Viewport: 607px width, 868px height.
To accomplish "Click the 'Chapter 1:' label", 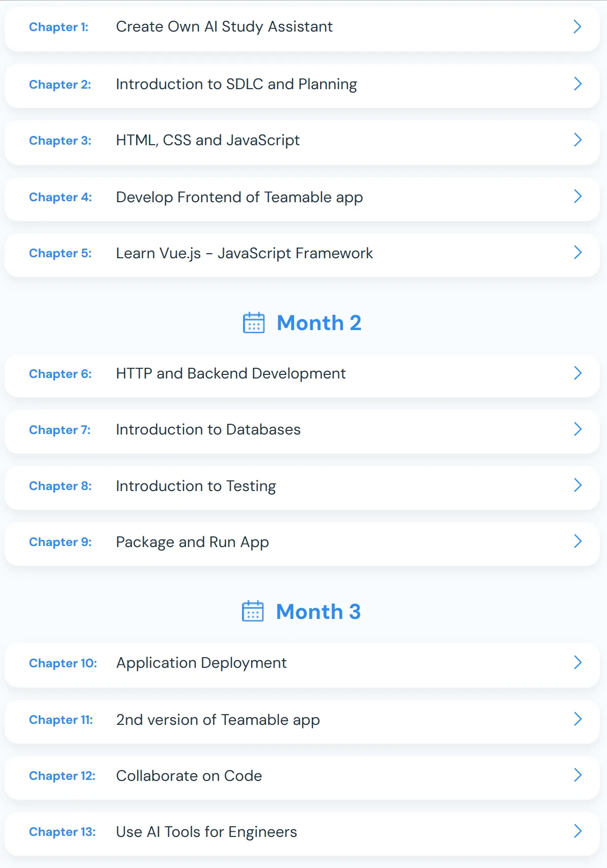I will coord(59,27).
